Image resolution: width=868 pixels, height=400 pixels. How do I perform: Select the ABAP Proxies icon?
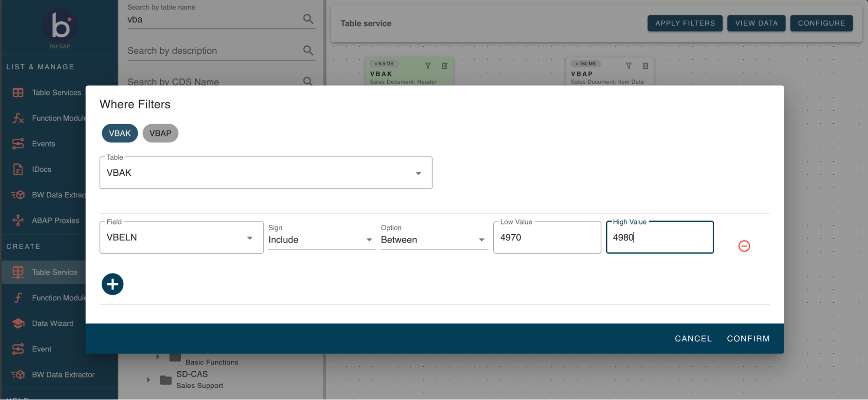click(18, 220)
